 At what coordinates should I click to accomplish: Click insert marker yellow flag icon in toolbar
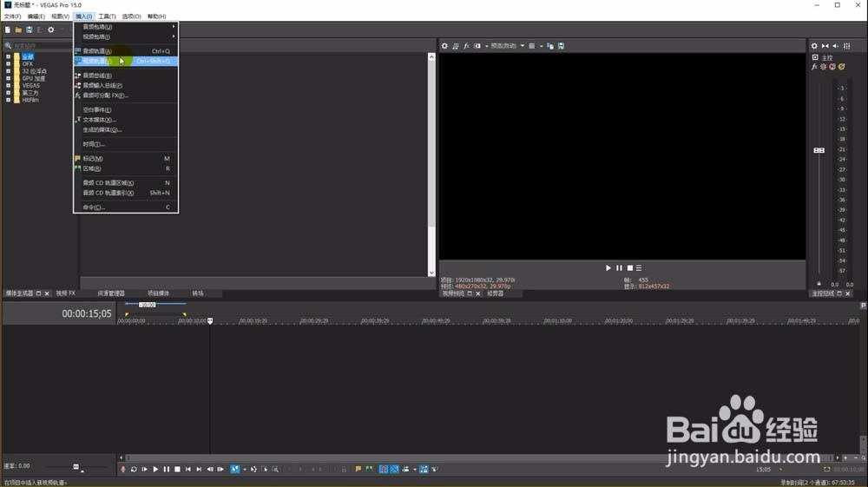tap(358, 470)
